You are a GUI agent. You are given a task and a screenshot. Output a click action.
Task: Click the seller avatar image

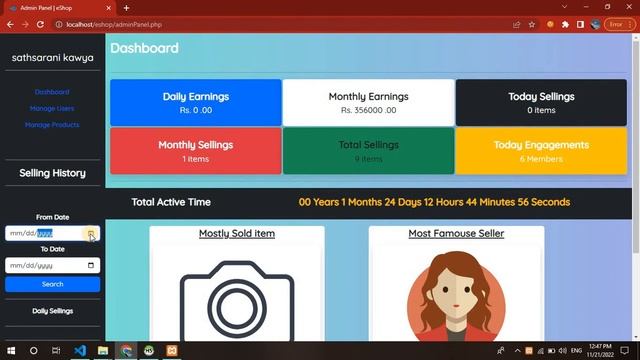pos(456,297)
